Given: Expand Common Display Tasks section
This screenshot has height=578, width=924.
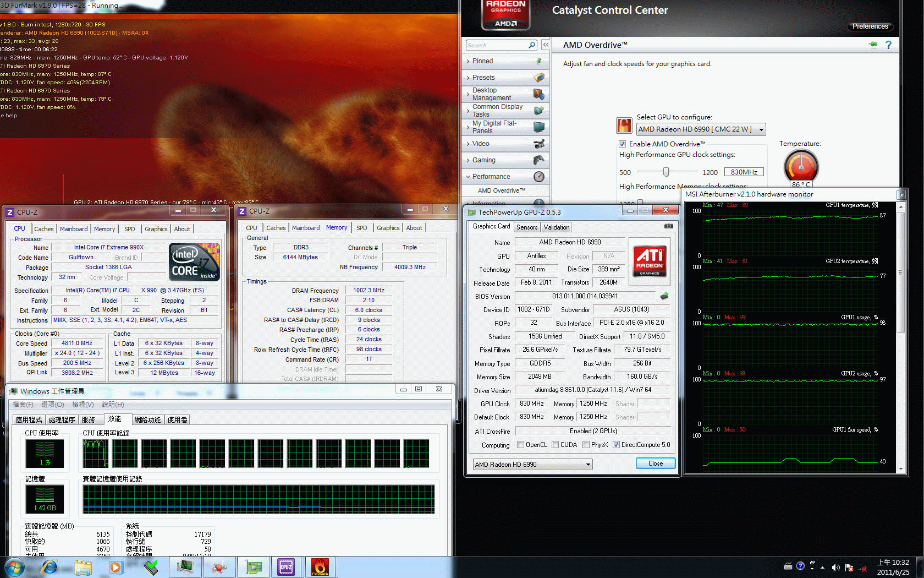Looking at the screenshot, I should pyautogui.click(x=505, y=111).
